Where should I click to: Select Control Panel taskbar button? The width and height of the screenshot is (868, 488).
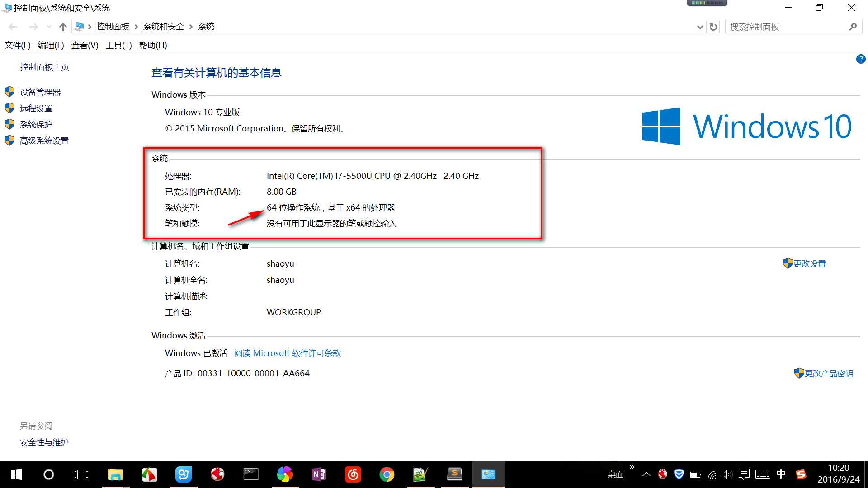tap(489, 474)
